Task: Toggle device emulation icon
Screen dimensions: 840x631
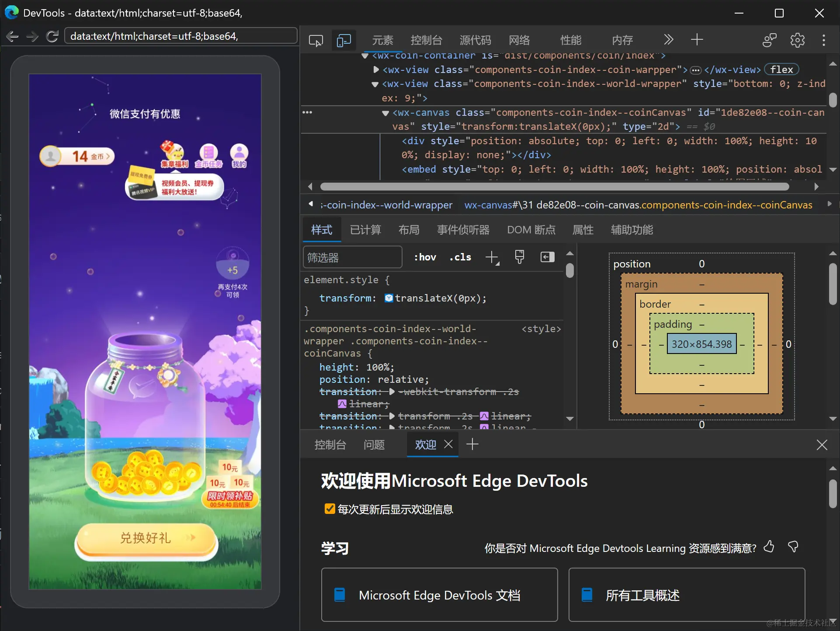Action: point(344,40)
